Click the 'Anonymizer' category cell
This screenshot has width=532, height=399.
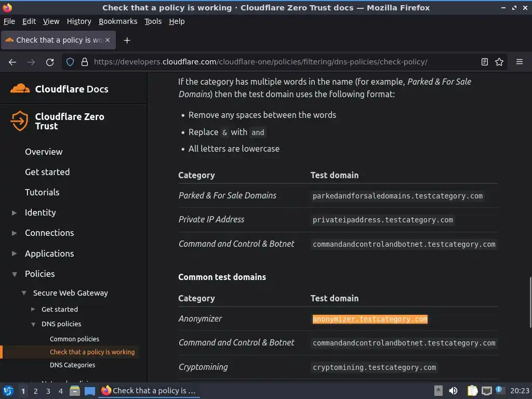(x=200, y=319)
